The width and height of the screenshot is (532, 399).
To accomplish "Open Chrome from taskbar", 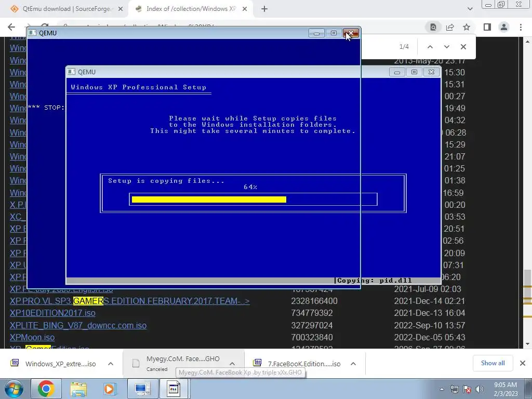I will point(46,389).
